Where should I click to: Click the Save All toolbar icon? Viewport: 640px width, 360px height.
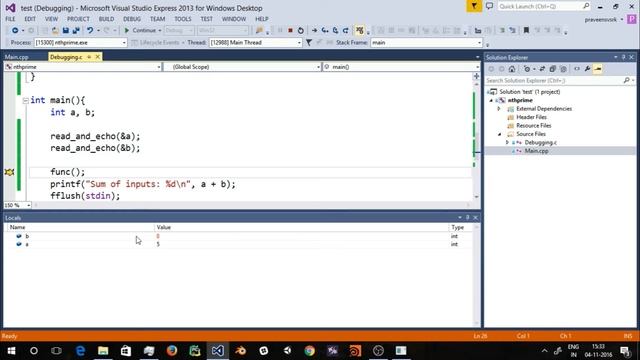76,31
